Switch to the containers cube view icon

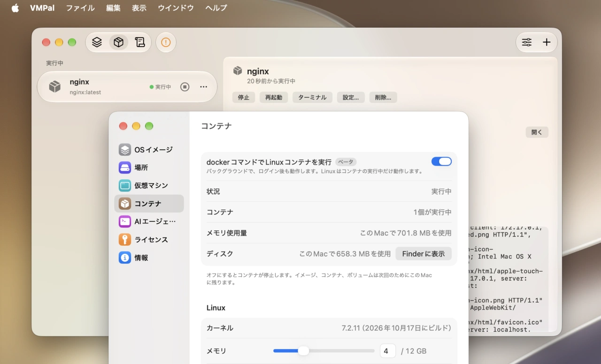pyautogui.click(x=118, y=42)
